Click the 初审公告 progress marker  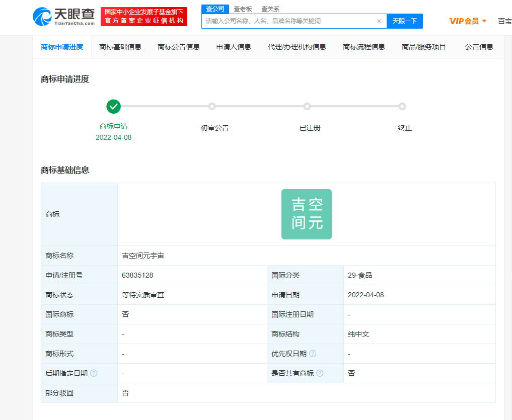pyautogui.click(x=212, y=107)
